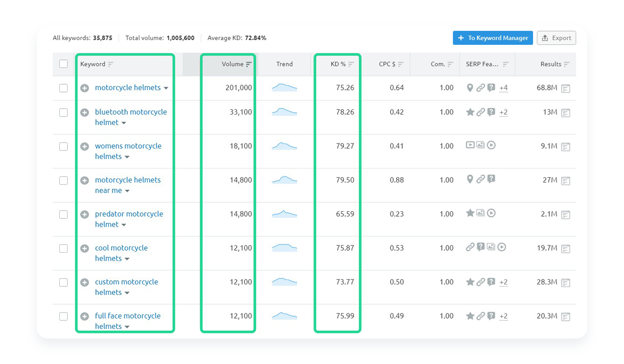Screen dimensions: 624x364
Task: Check the 'motorcycle helmets' row checkbox
Action: 63,88
